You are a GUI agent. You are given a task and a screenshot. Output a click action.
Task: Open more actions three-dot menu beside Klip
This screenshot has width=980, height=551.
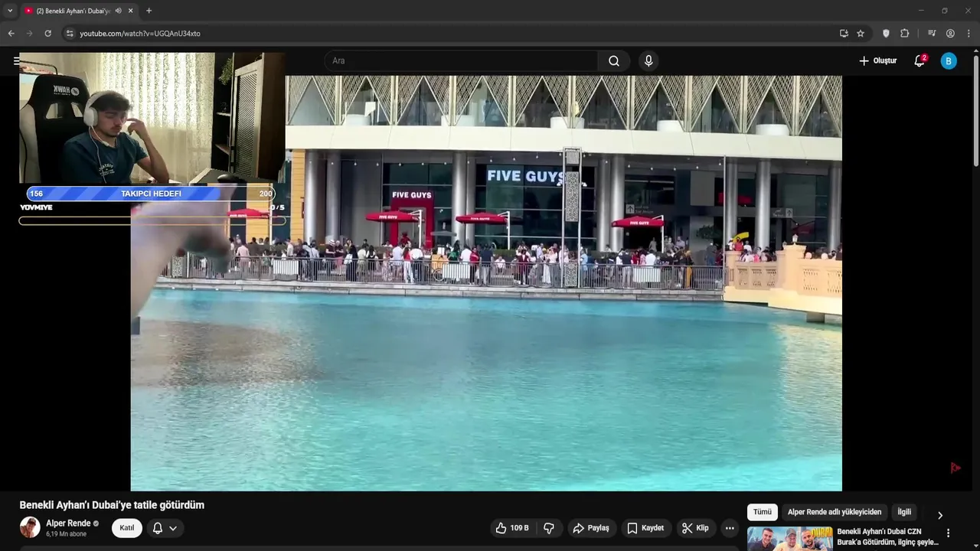click(730, 528)
